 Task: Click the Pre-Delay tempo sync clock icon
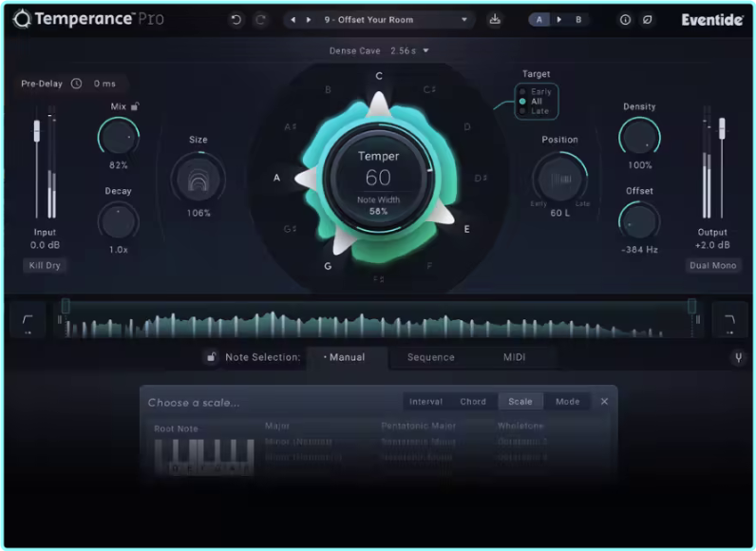pyautogui.click(x=76, y=84)
